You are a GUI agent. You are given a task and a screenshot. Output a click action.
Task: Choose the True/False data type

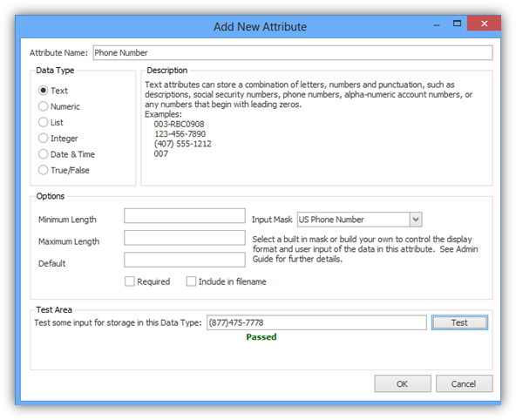point(43,170)
